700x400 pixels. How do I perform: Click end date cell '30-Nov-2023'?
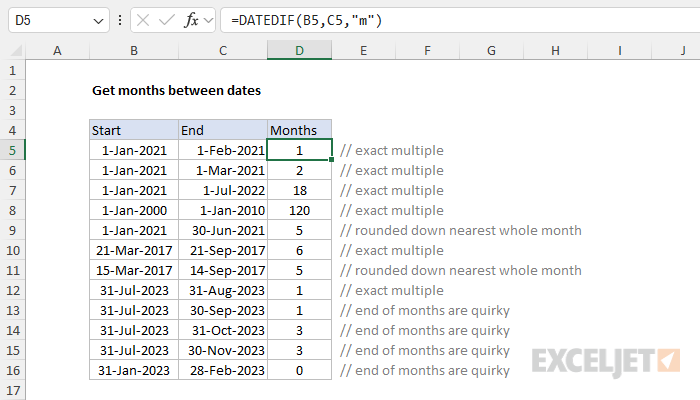click(x=223, y=350)
